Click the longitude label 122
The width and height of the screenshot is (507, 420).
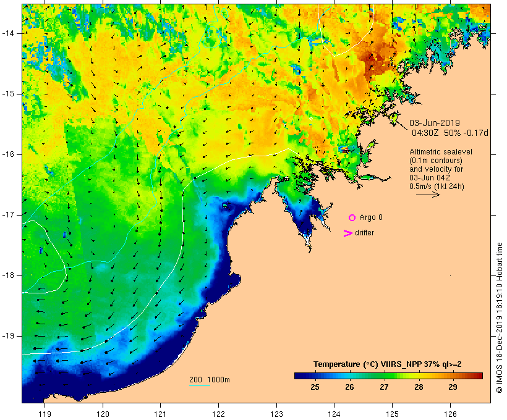tap(219, 414)
